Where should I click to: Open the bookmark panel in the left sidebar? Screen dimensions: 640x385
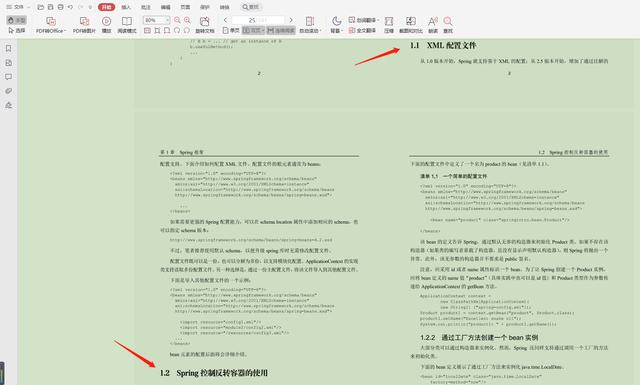coord(9,49)
